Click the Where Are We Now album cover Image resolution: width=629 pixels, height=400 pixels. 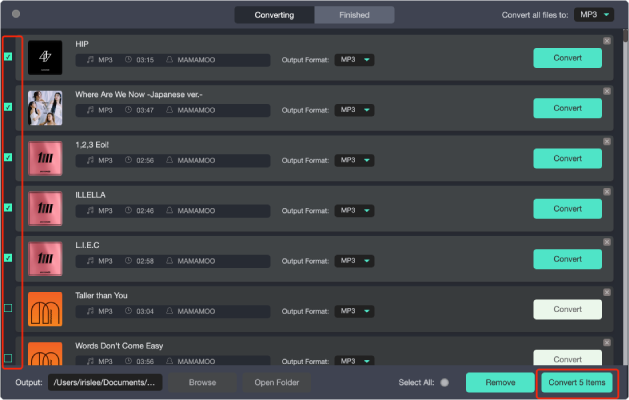point(45,109)
